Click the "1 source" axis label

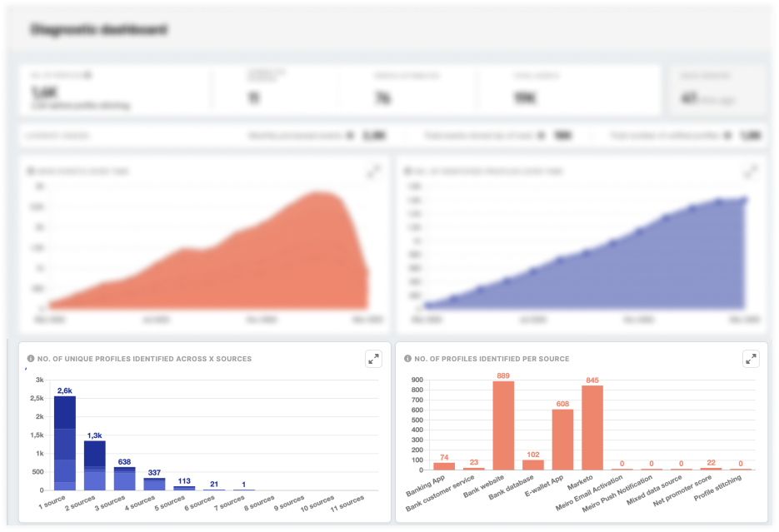[x=52, y=502]
